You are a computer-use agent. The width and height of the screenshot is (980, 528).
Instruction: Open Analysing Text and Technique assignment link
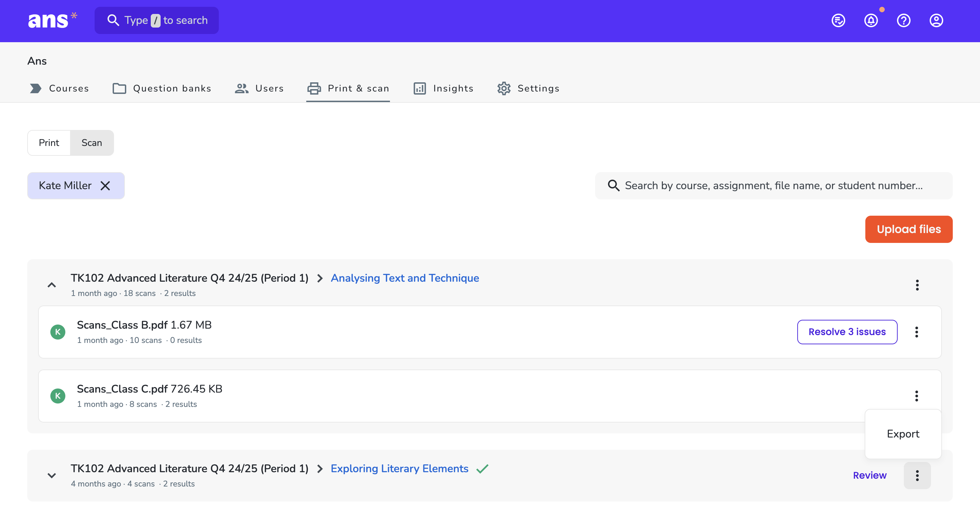tap(404, 278)
